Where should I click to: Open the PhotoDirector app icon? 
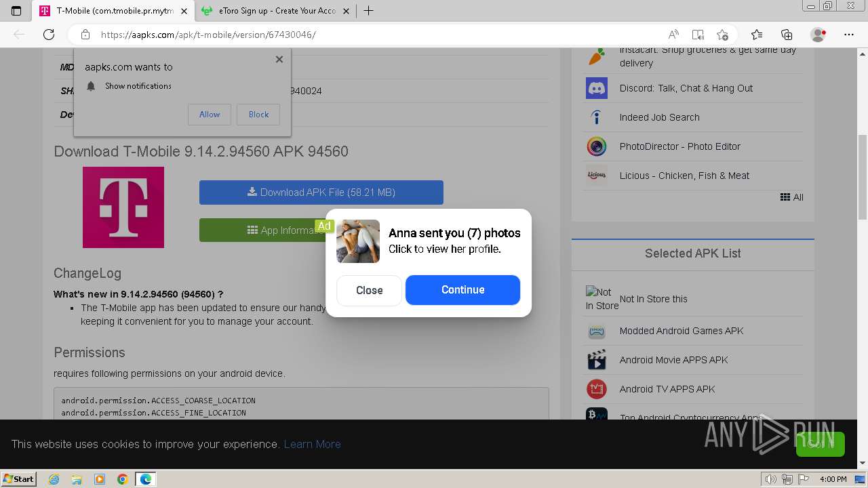(x=597, y=146)
